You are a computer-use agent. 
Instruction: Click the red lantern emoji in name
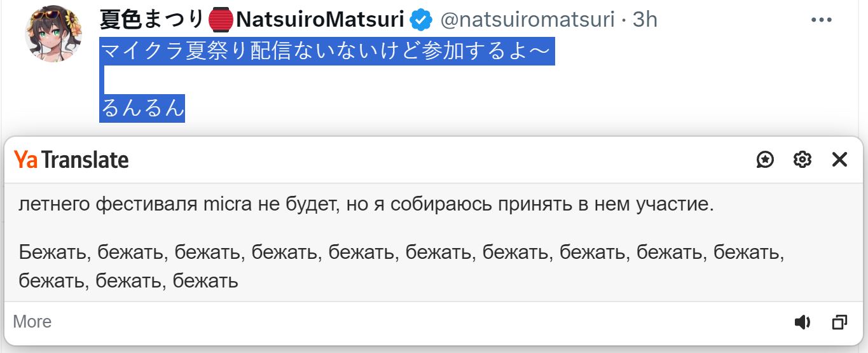point(221,20)
